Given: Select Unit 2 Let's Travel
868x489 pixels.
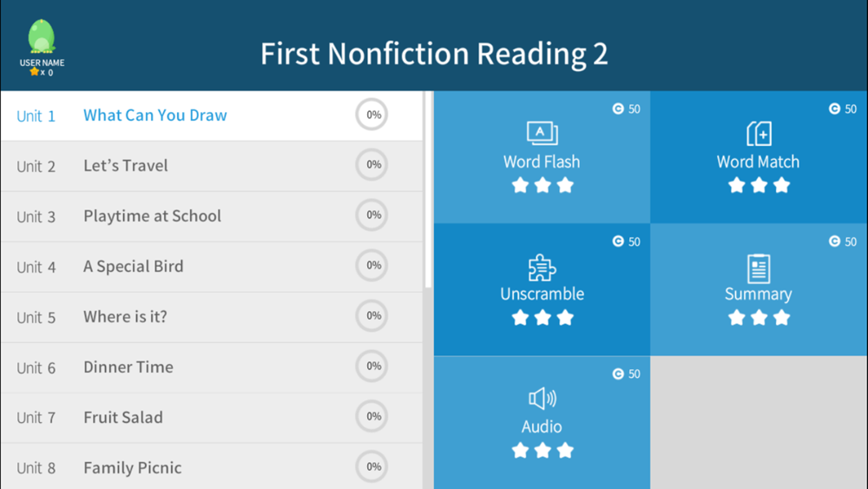Looking at the screenshot, I should 212,166.
